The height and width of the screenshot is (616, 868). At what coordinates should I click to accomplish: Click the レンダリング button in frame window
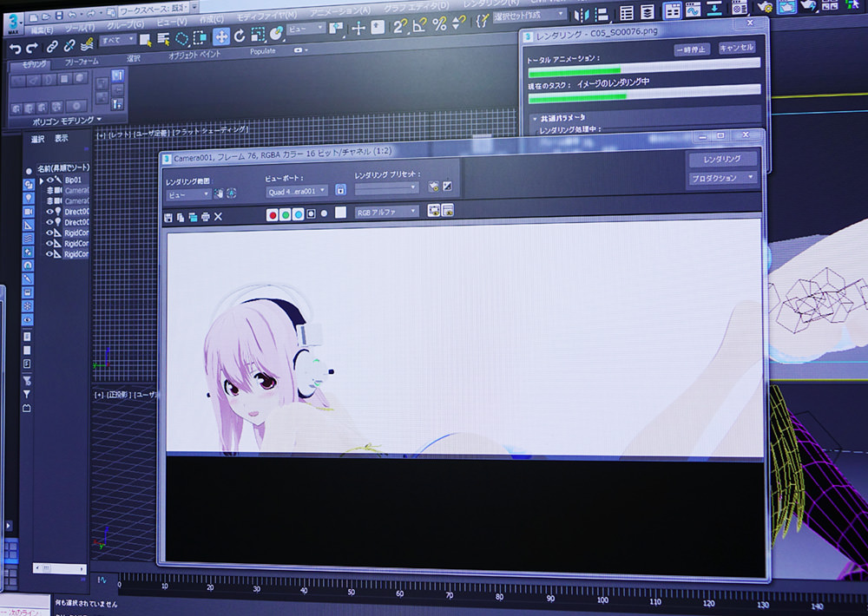coord(722,159)
